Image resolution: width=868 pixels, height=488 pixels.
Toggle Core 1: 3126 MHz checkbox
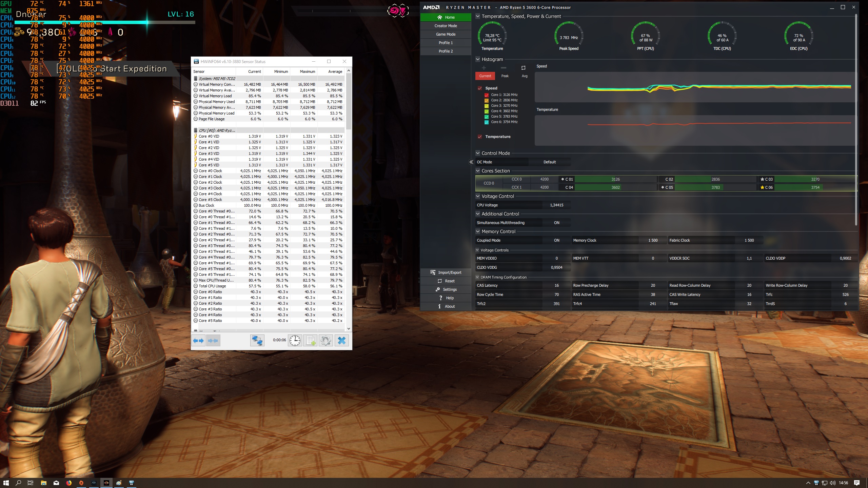(x=487, y=95)
